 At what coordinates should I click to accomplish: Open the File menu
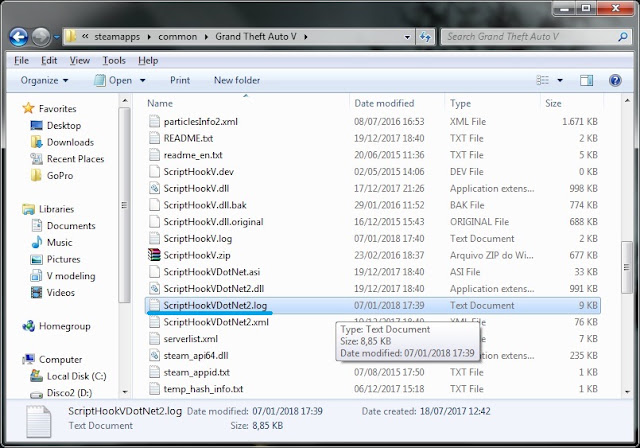tap(21, 60)
